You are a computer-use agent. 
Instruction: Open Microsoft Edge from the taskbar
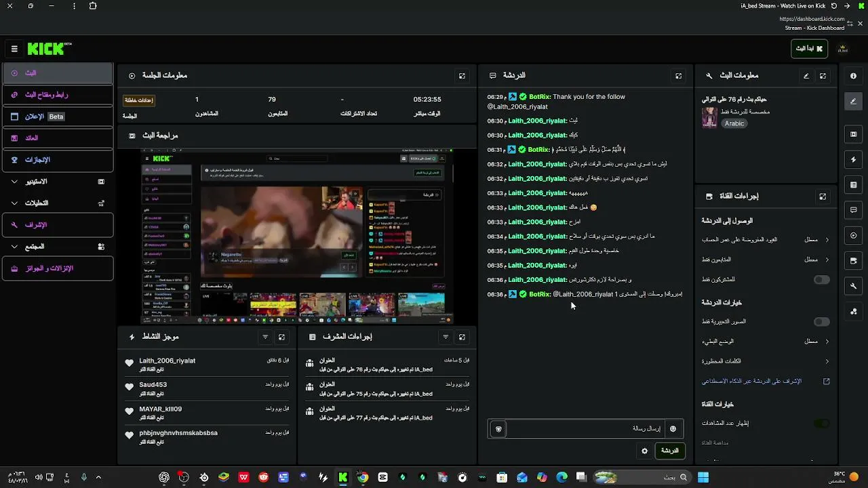(561, 477)
